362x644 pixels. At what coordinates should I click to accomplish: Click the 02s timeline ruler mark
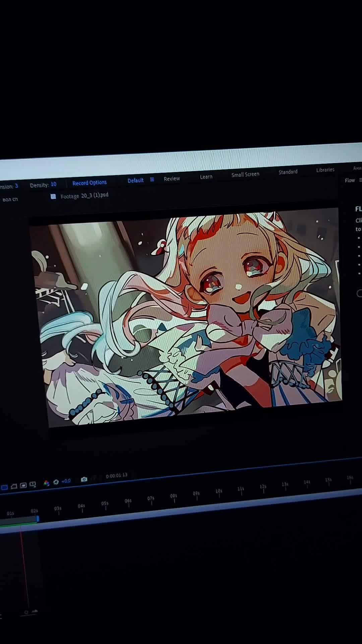[x=34, y=511]
